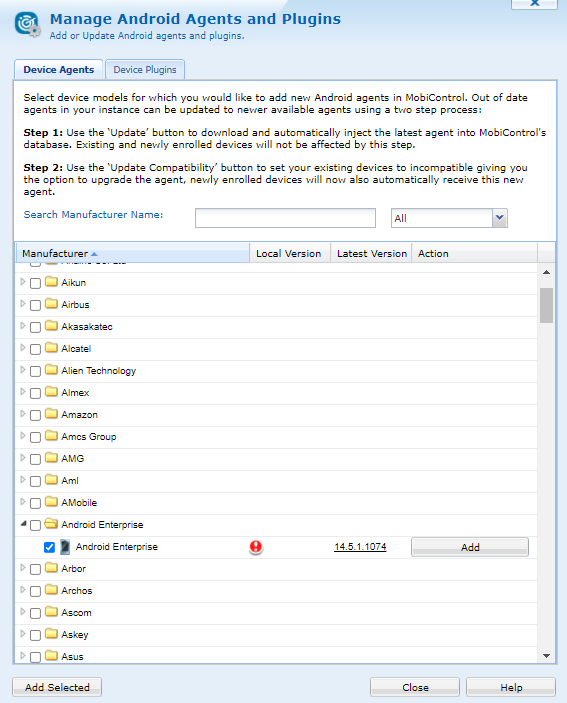Expand the Almex tree node
This screenshot has height=703, width=567.
pos(23,392)
